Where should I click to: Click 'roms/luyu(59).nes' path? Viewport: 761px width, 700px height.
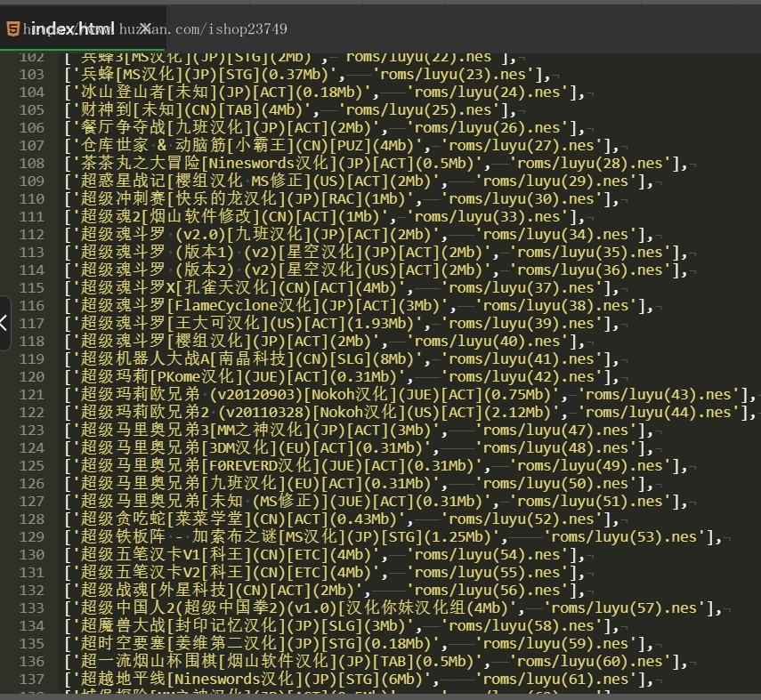[x=560, y=644]
